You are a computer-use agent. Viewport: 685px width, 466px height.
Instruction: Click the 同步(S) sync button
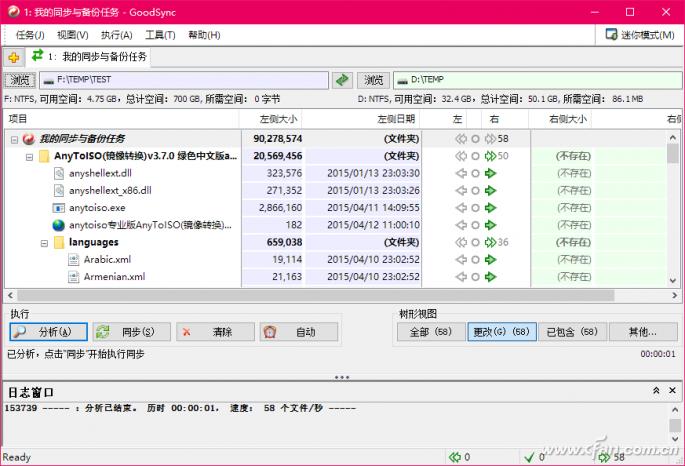tap(132, 332)
